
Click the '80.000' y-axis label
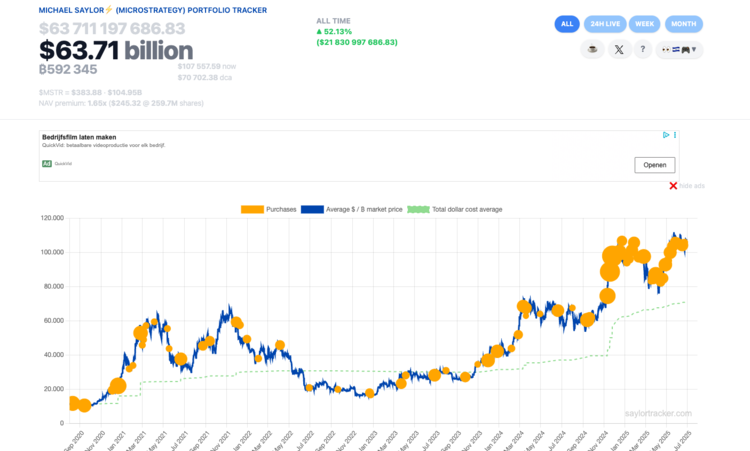tap(54, 286)
